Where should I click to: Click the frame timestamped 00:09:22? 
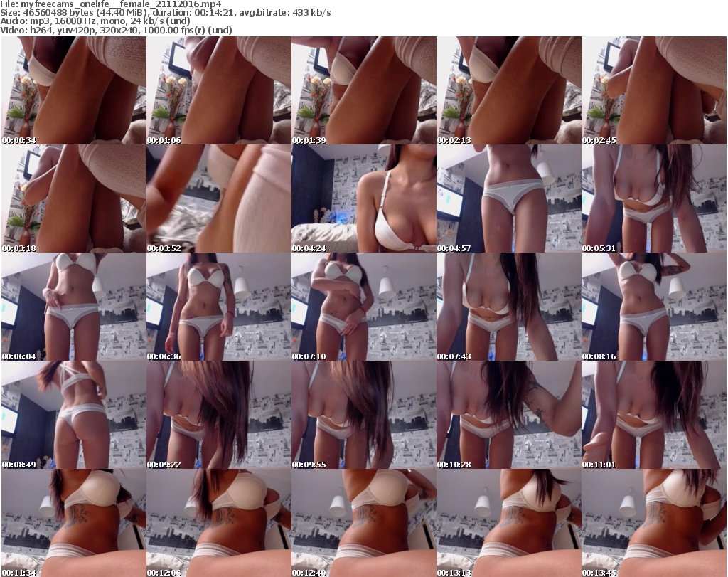[219, 415]
